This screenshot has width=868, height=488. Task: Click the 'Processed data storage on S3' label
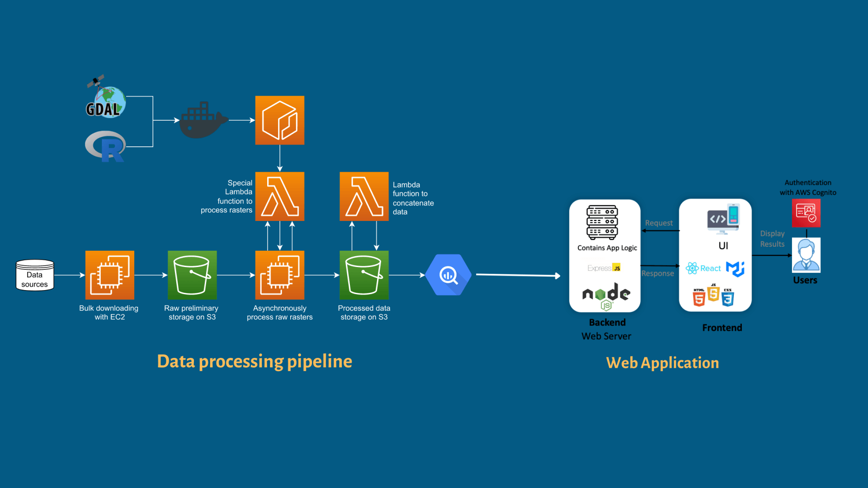coord(364,313)
